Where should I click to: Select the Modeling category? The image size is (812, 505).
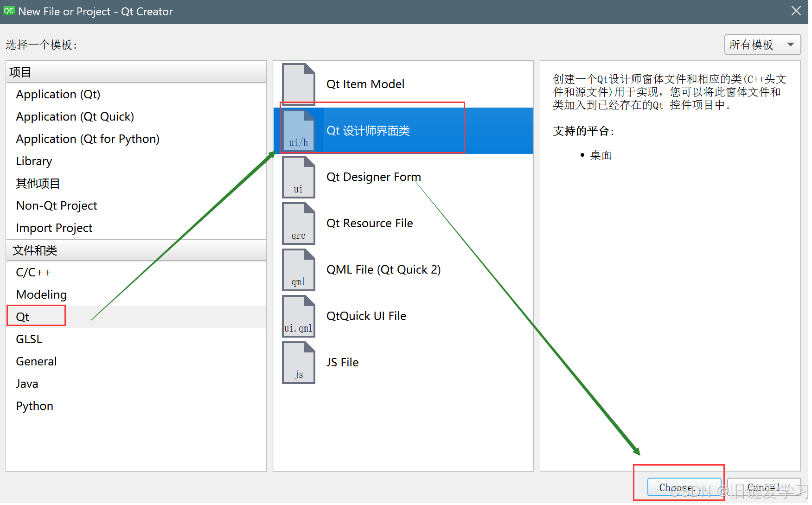[136, 294]
